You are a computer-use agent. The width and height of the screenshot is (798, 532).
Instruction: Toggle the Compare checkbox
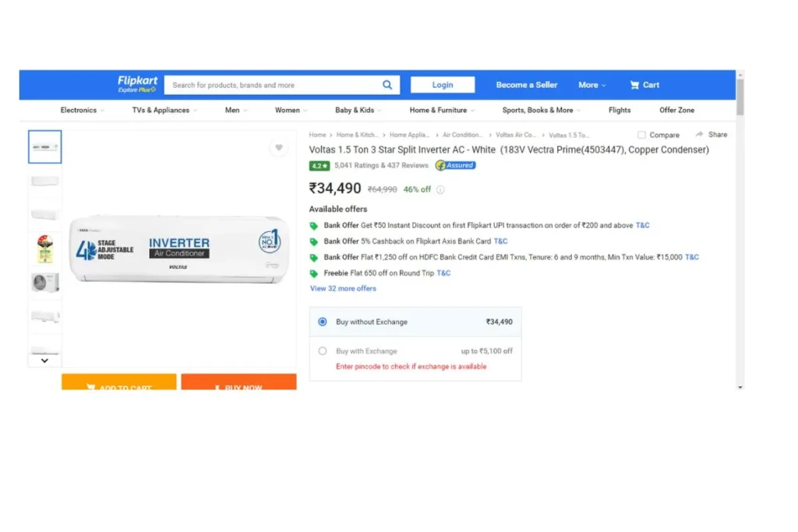coord(642,135)
